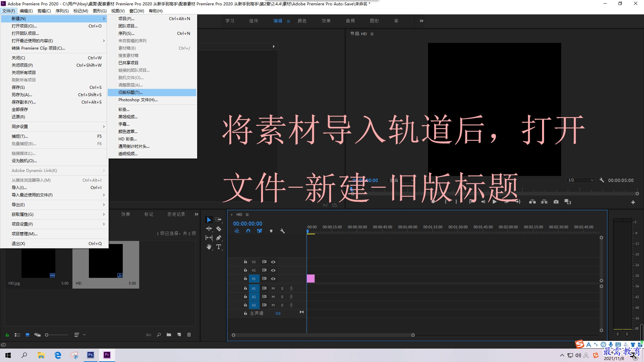Open Photoshop from the taskbar
Screen dimensions: 644x362
tap(91, 355)
